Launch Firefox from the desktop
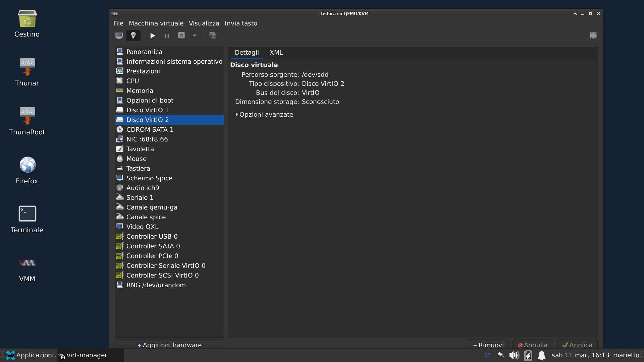This screenshot has height=362, width=644. tap(27, 170)
